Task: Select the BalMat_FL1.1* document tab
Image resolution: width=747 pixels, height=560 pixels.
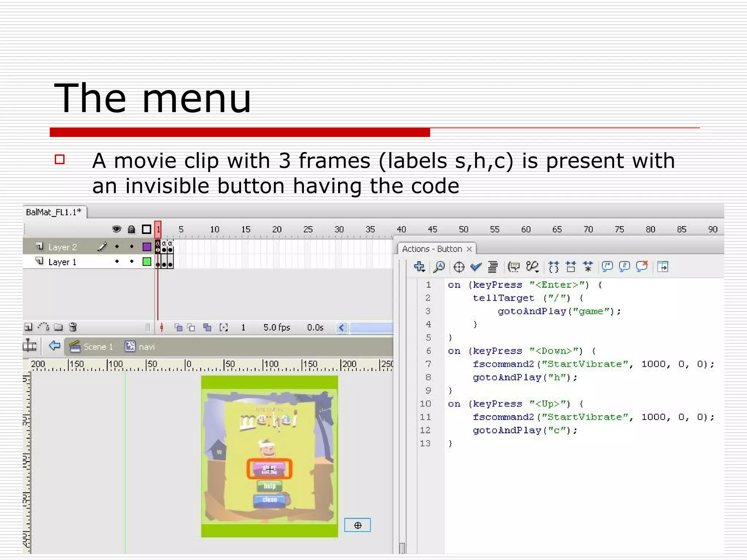Action: 54,212
